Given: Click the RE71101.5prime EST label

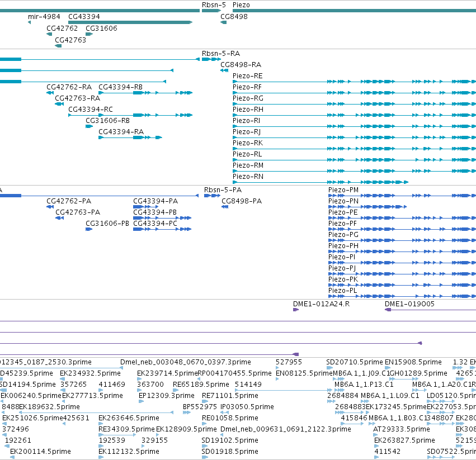Looking at the screenshot, I should 230,396.
